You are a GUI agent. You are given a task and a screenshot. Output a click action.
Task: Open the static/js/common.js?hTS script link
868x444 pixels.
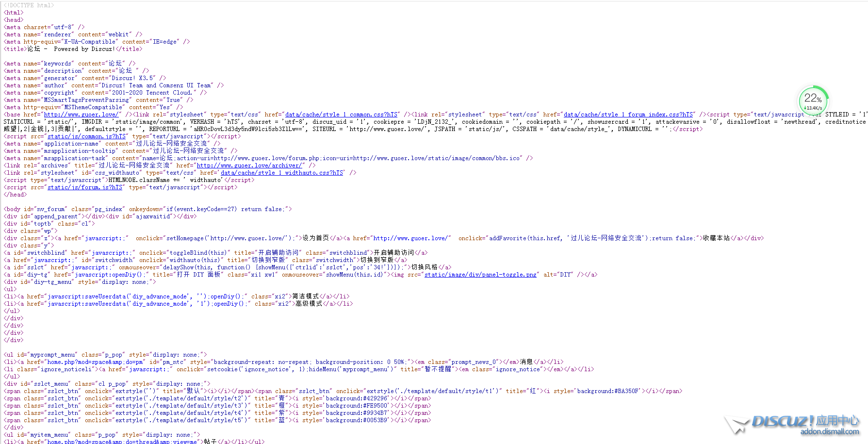pos(86,136)
